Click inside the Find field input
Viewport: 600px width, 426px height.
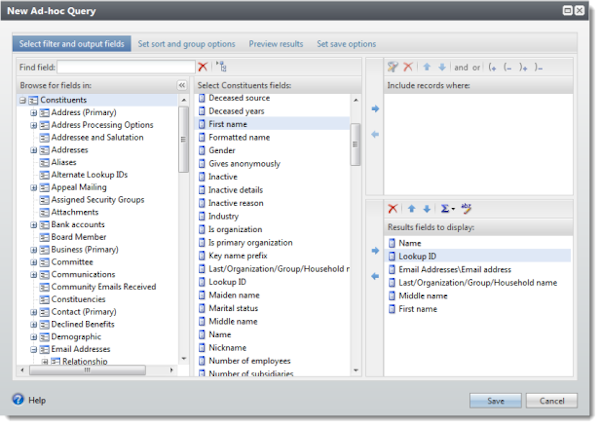click(126, 67)
